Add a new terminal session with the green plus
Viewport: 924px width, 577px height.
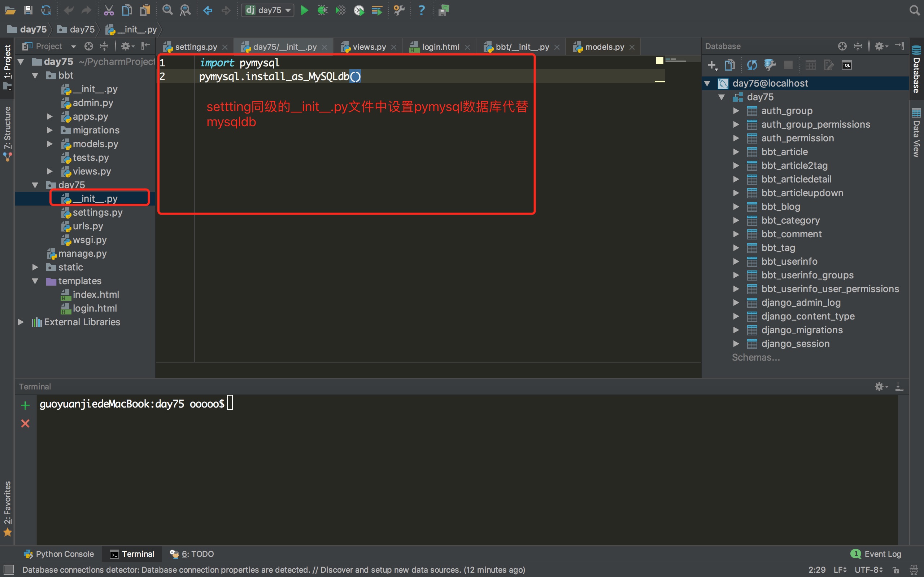click(25, 405)
